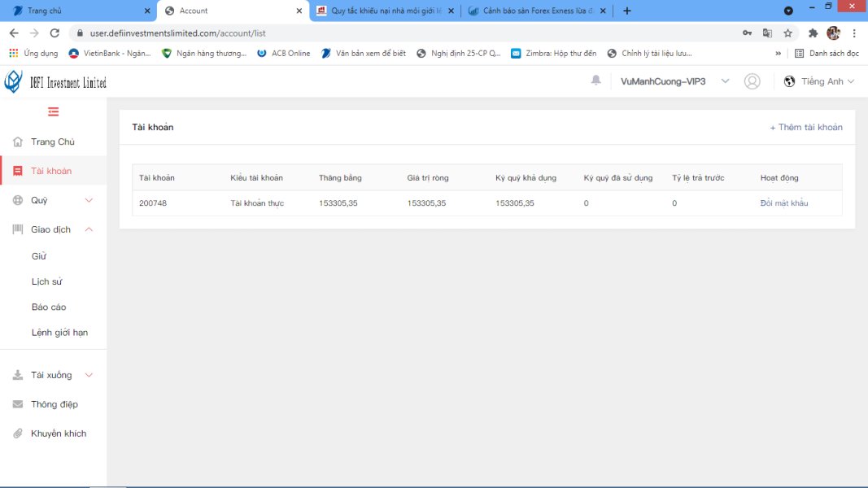The width and height of the screenshot is (868, 488).
Task: Click the user profile avatar icon
Action: [752, 81]
